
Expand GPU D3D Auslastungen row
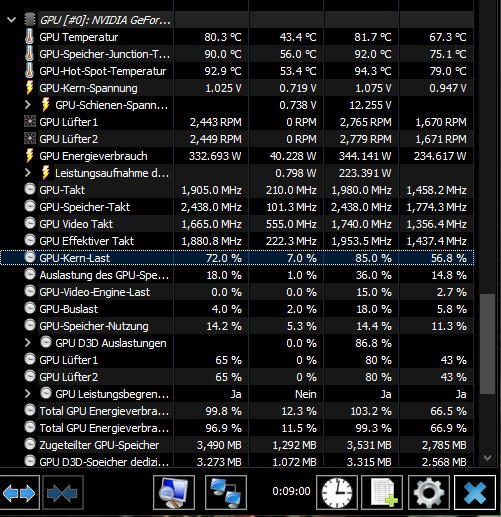[x=28, y=343]
